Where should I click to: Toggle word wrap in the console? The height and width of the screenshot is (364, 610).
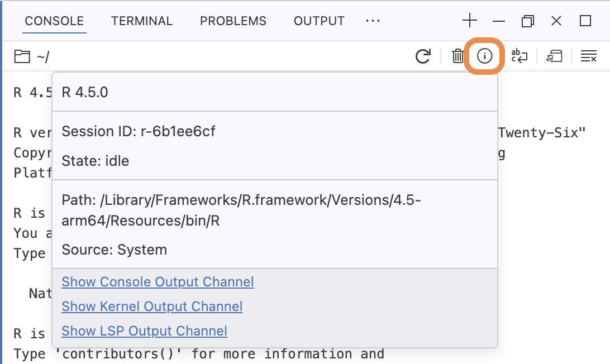click(519, 56)
